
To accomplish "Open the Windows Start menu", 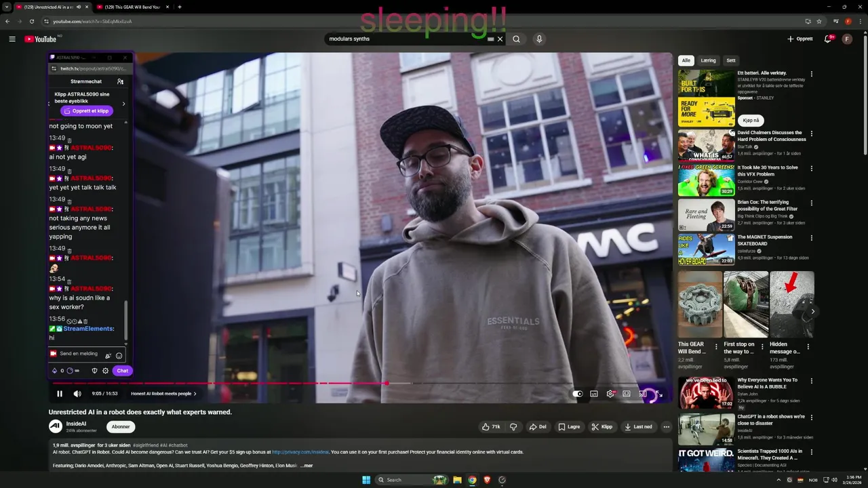I will tap(366, 480).
